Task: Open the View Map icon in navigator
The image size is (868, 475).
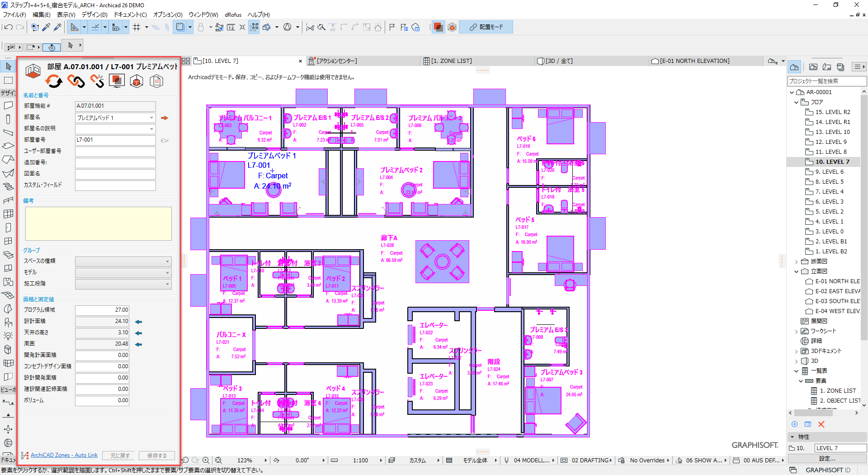Action: (x=813, y=67)
